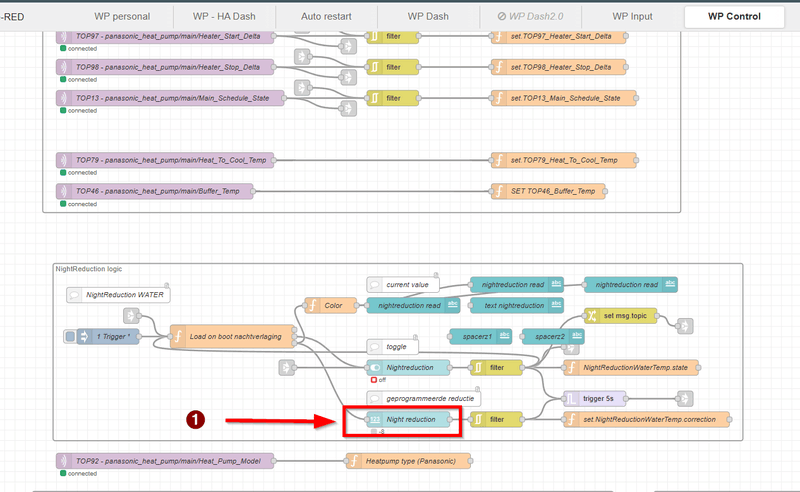This screenshot has width=800, height=492.
Task: Select the set.TOP13_Main_Schedule_State function node
Action: pyautogui.click(x=564, y=98)
